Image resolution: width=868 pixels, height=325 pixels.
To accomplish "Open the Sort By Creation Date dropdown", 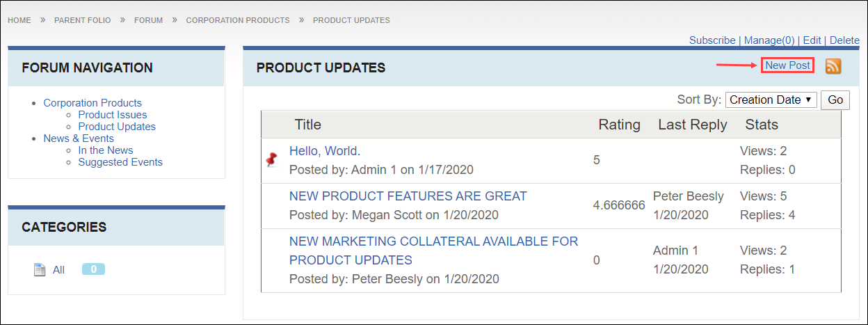I will coord(771,100).
